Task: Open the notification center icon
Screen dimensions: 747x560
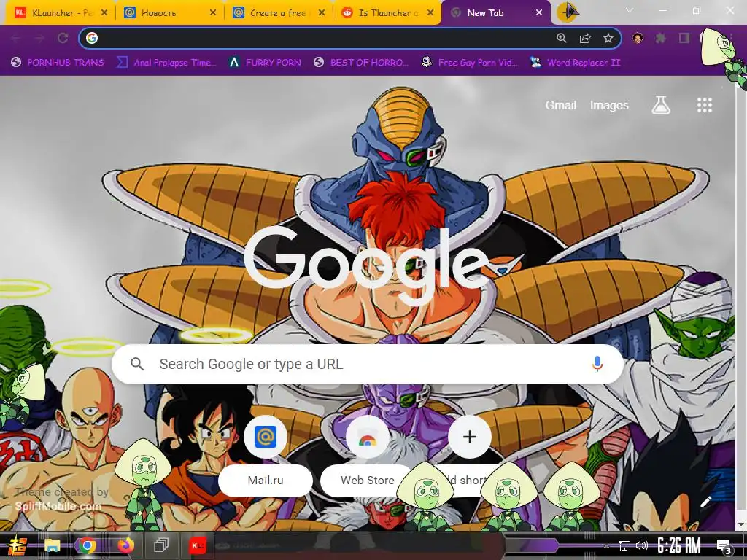Action: (x=724, y=546)
